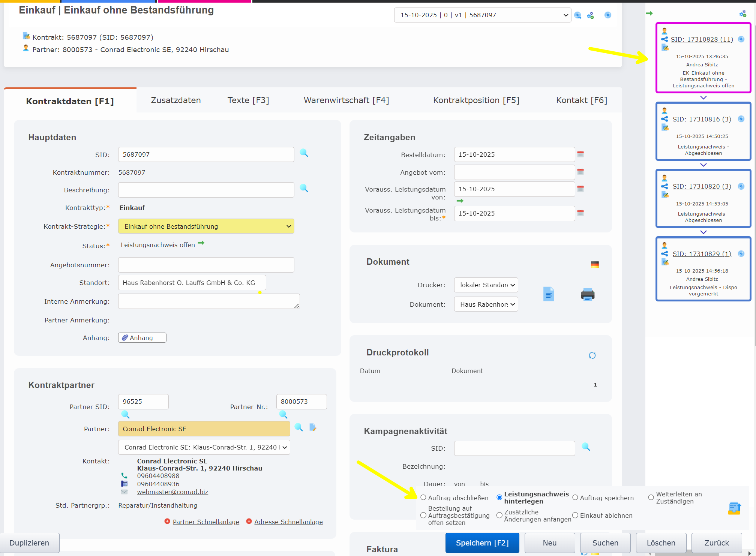The width and height of the screenshot is (756, 556).
Task: Click the edit partner icon beside Conrad Electronic SE
Action: tap(313, 427)
